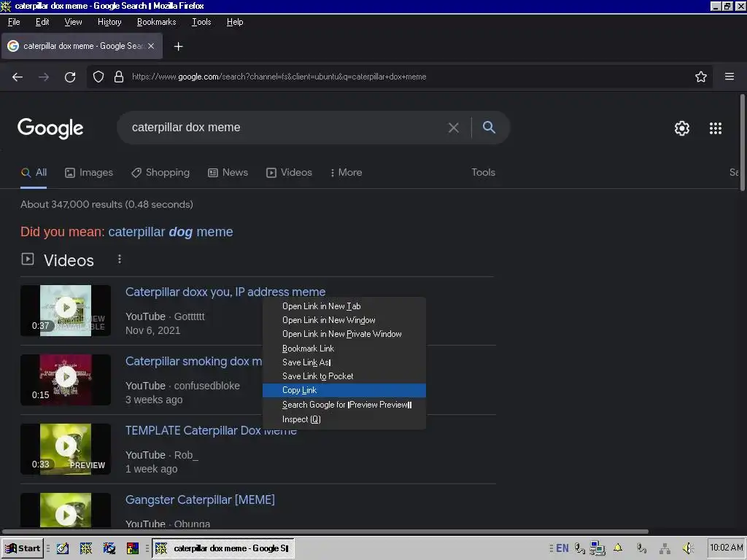747x560 pixels.
Task: Reload the current page
Action: point(70,77)
